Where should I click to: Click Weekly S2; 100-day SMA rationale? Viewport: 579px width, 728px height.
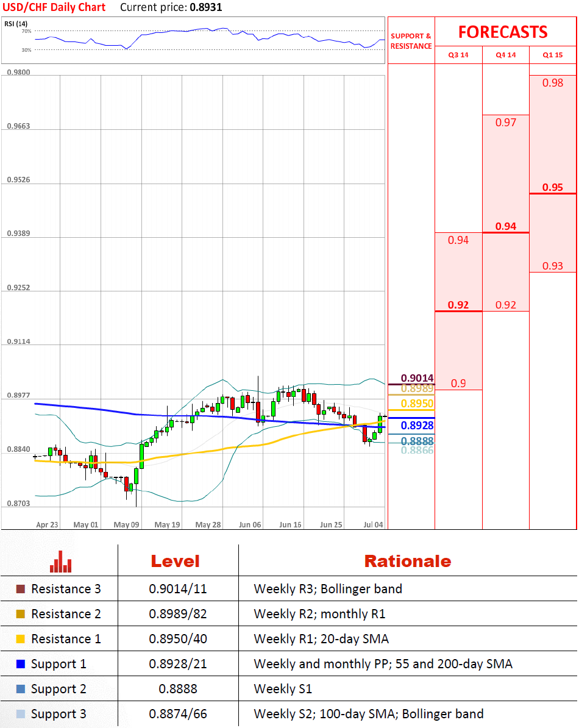point(369,714)
